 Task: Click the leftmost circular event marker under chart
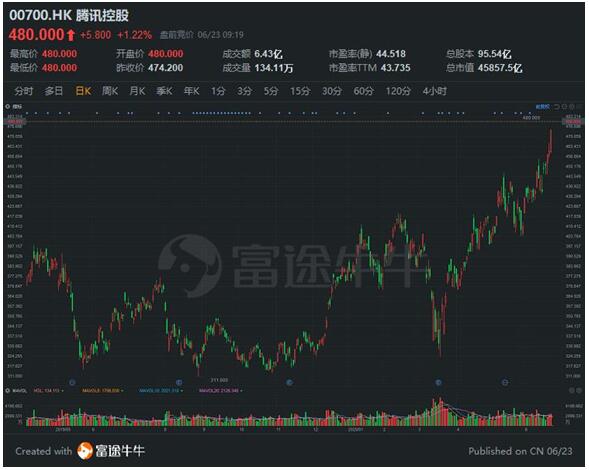tap(72, 382)
